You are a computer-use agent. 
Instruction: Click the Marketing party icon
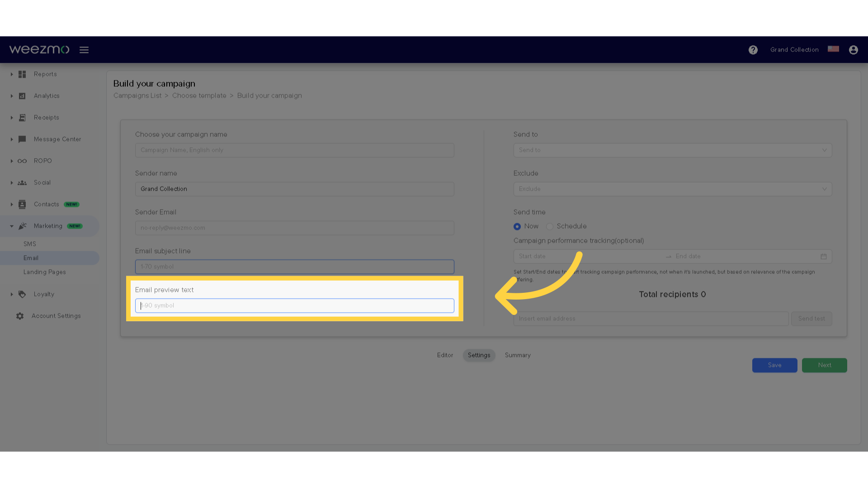click(x=23, y=226)
